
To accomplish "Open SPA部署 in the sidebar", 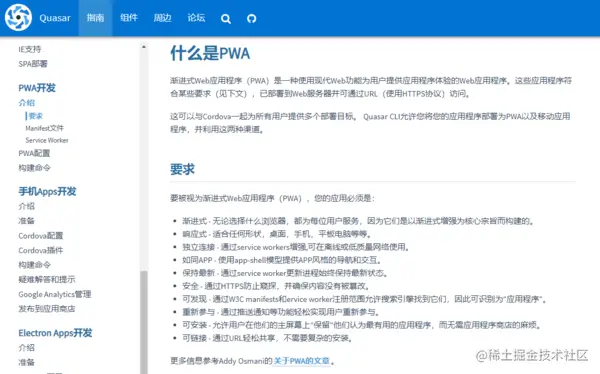I will [x=33, y=64].
